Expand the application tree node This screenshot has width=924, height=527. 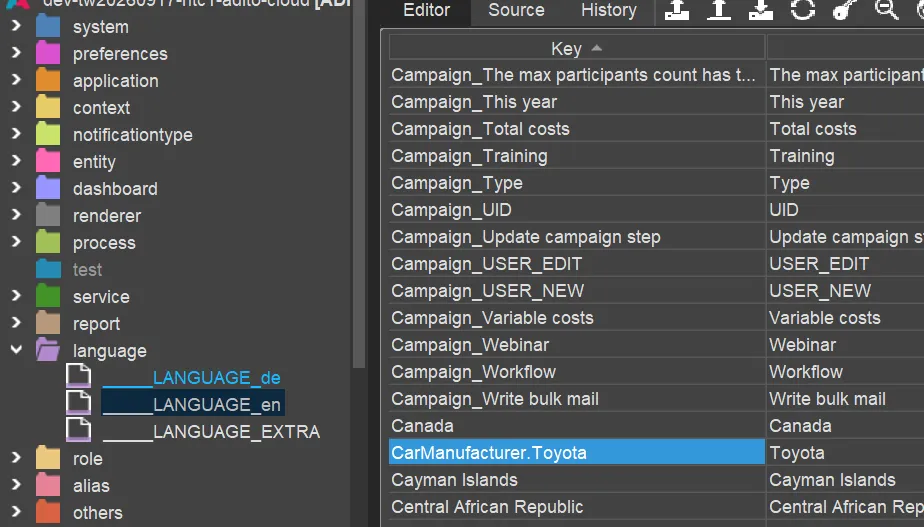16,80
